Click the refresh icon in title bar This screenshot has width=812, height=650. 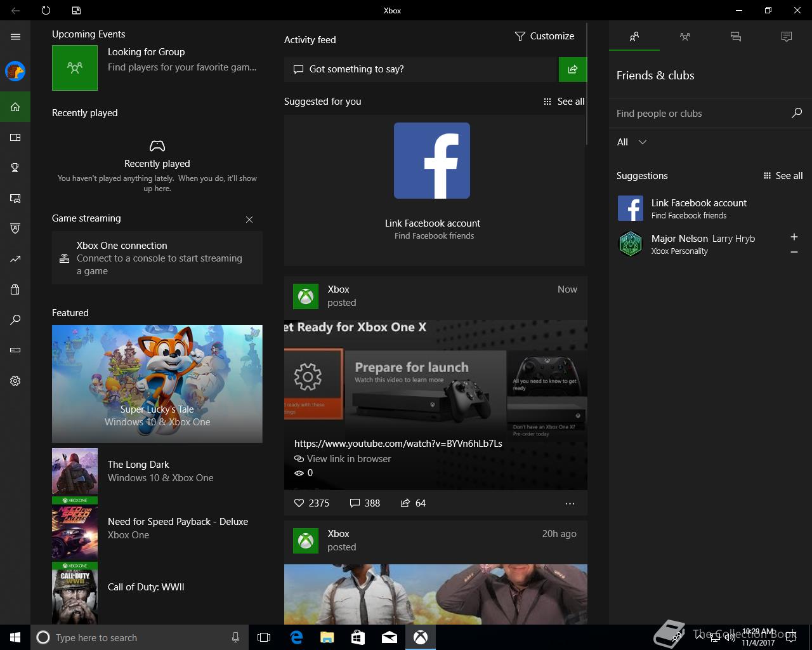(46, 10)
